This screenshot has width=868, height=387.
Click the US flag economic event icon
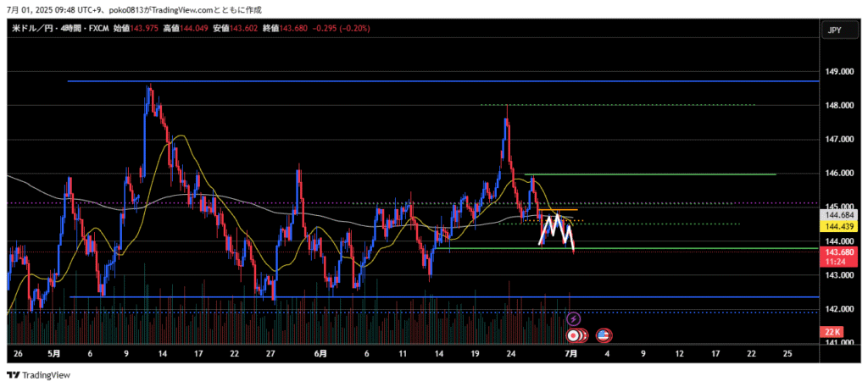click(604, 335)
